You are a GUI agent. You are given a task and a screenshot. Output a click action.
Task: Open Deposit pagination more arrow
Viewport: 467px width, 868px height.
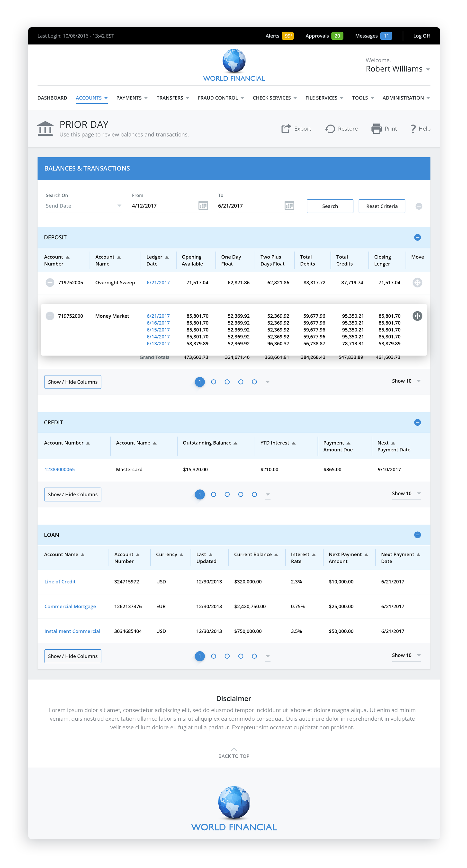(268, 382)
